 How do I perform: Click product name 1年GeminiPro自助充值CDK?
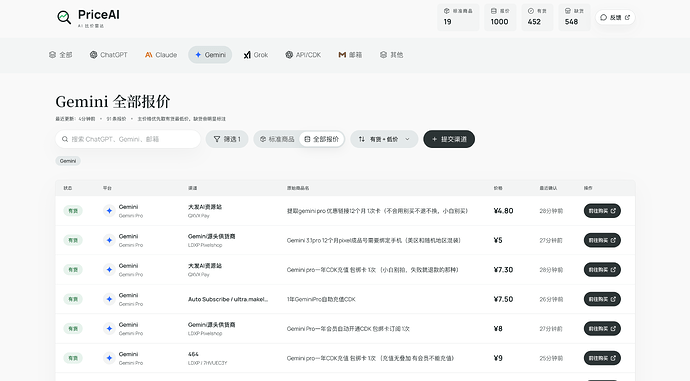pos(321,299)
